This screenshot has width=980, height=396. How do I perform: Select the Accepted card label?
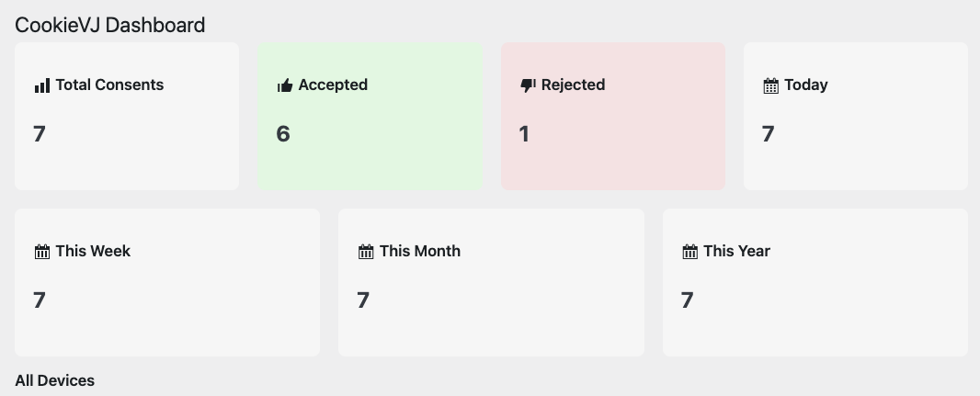pyautogui.click(x=333, y=85)
